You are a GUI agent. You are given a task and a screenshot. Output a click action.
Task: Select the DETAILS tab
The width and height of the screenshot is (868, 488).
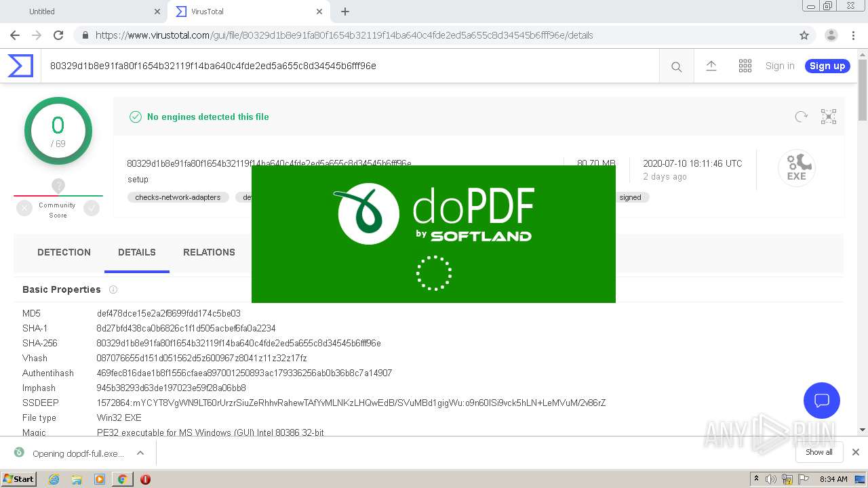click(x=137, y=252)
